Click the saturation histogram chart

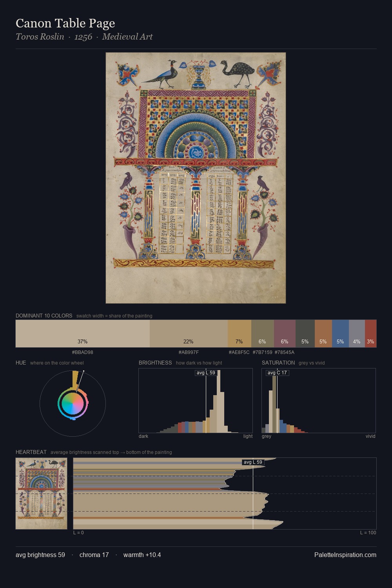(319, 401)
